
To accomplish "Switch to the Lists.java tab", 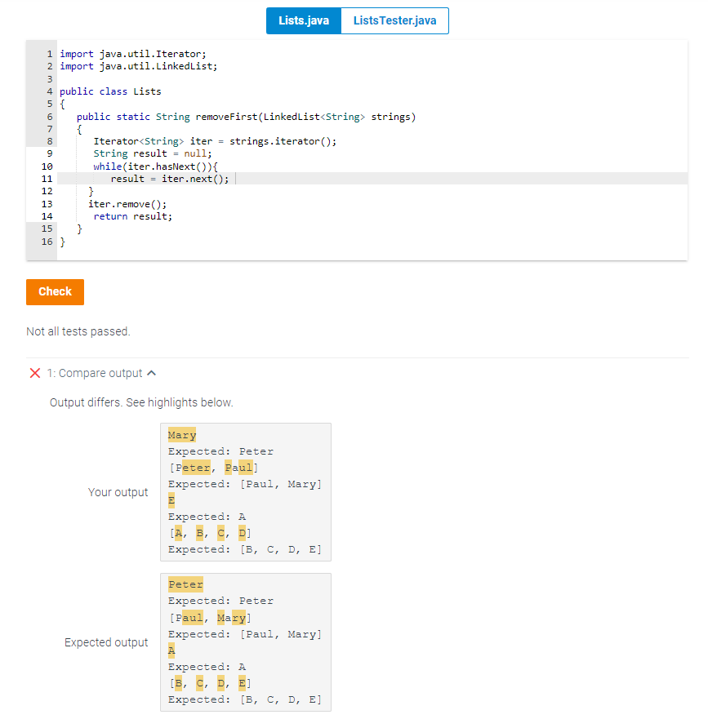I will [303, 20].
